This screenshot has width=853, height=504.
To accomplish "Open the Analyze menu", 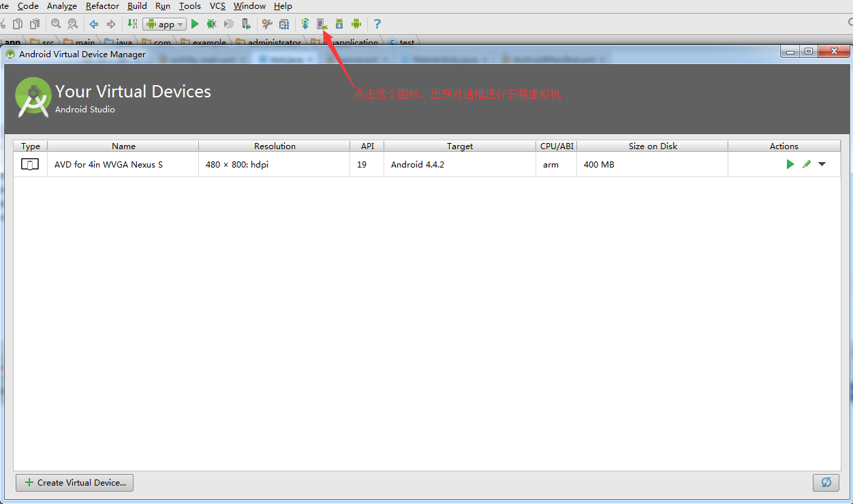I will pyautogui.click(x=62, y=6).
